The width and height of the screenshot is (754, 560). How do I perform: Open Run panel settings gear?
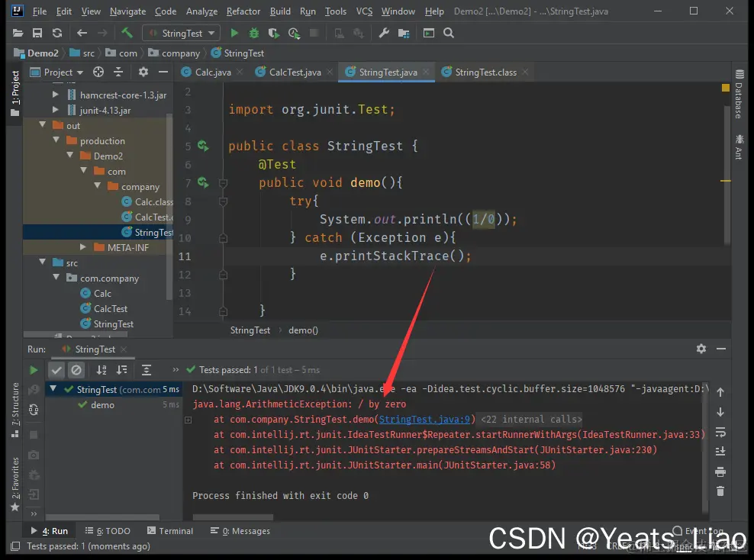point(701,349)
